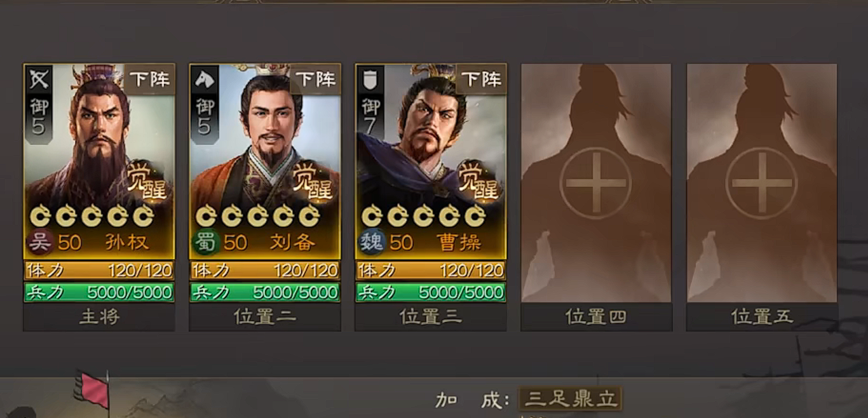Select the 主将 position label
Viewport: 868px width, 418px height.
99,317
